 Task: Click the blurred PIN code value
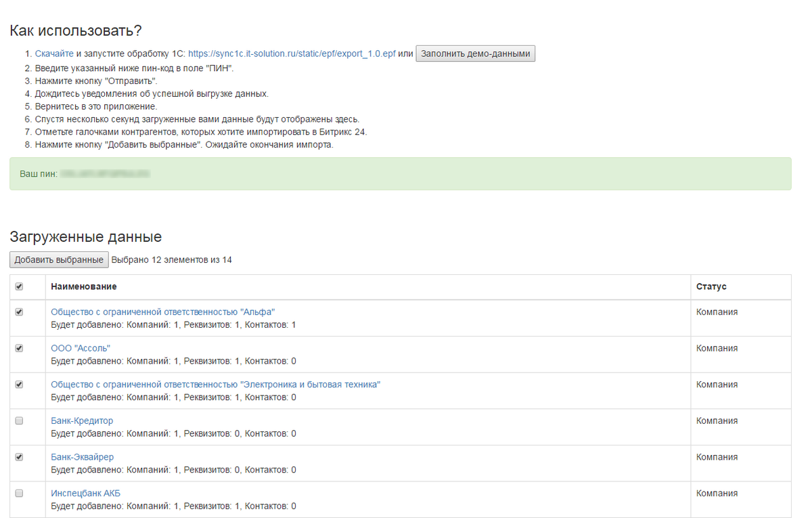[x=104, y=174]
